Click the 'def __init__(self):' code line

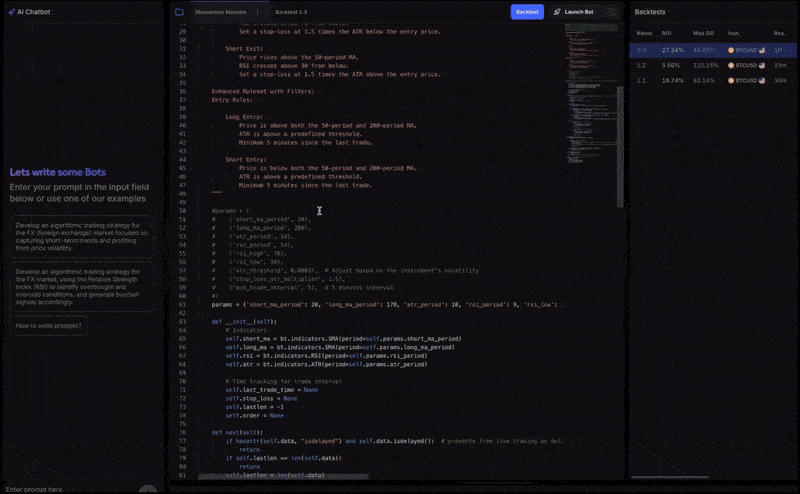[244, 322]
